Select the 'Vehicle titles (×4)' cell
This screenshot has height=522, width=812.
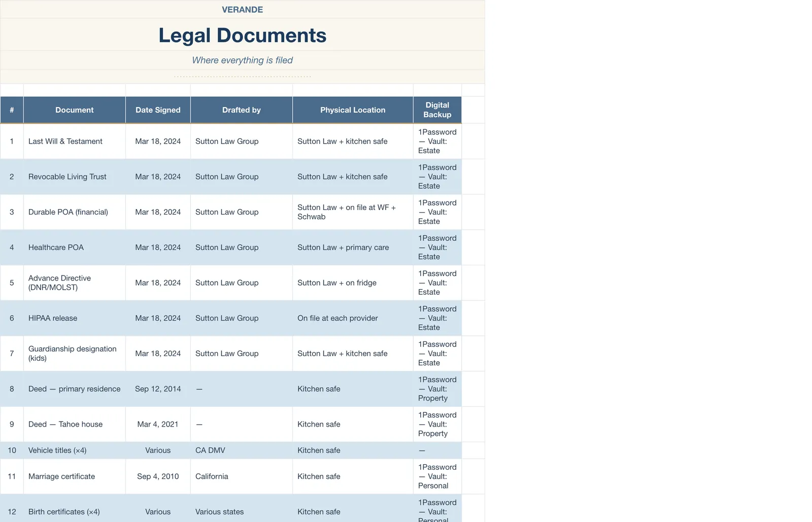coord(75,450)
